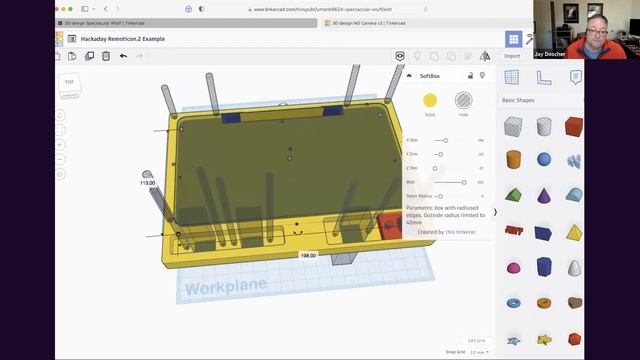Screen dimensions: 640x360
Task: Click the Import button
Action: [x=512, y=56]
